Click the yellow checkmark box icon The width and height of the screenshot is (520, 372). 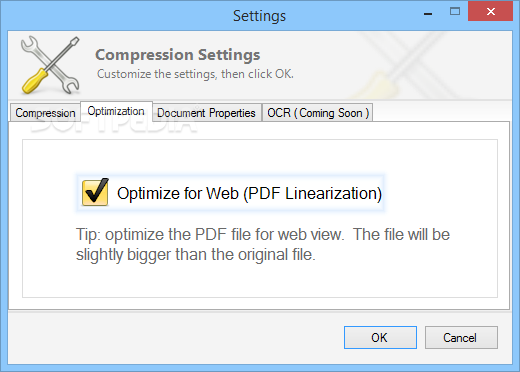[x=95, y=193]
